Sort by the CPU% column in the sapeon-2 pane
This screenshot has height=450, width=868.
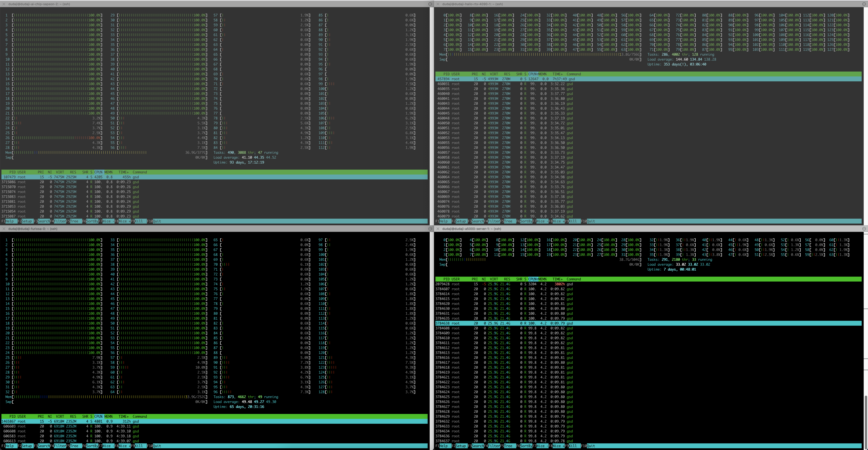pos(98,172)
